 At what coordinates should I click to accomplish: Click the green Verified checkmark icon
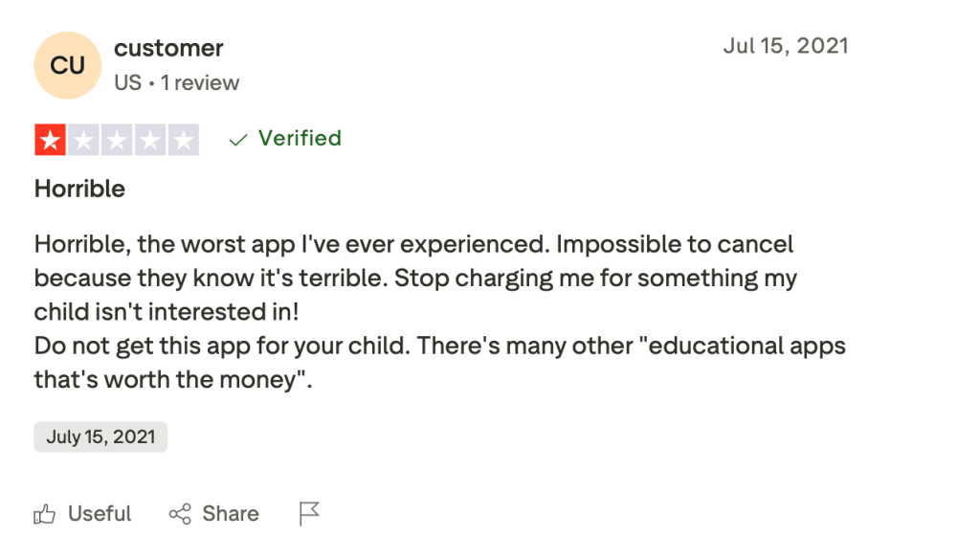(238, 140)
